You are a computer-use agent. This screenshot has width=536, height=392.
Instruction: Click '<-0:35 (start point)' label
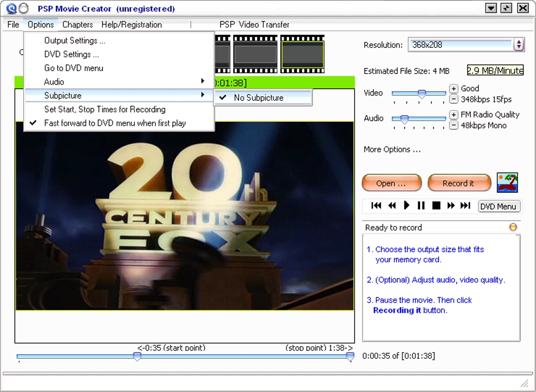[x=171, y=347]
